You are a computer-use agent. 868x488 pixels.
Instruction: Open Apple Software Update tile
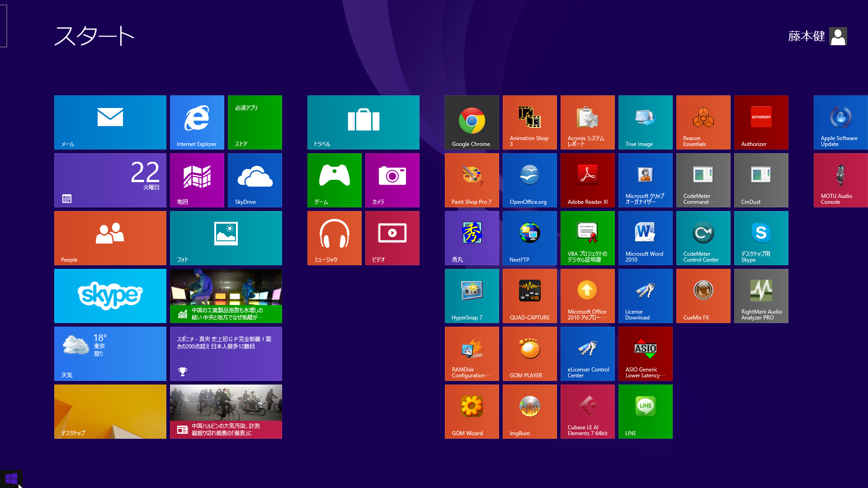pyautogui.click(x=841, y=122)
